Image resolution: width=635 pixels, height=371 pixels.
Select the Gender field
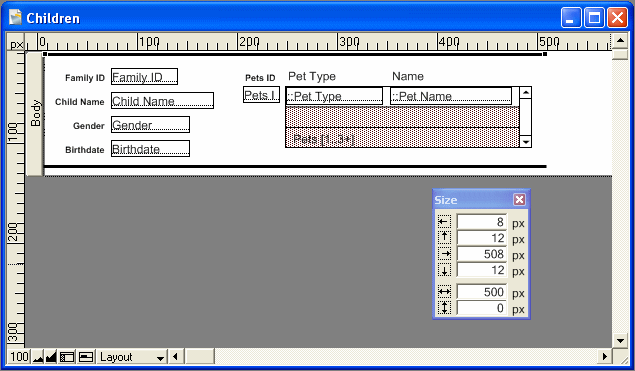point(150,124)
